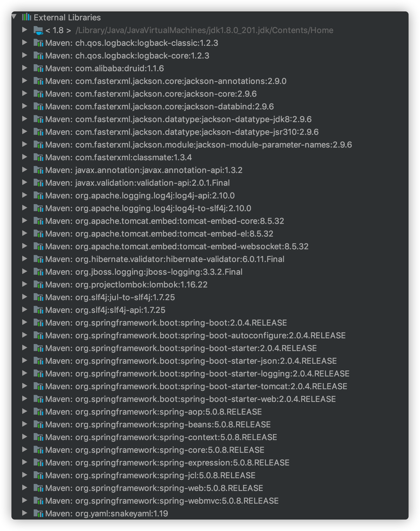Expand spring-context:5.0.8.RELEASE library
The width and height of the screenshot is (420, 531).
coord(24,437)
